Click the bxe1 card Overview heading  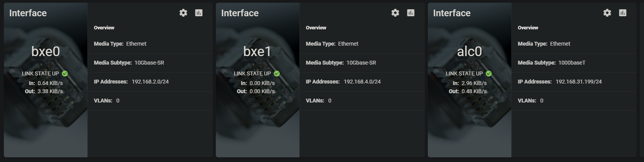coord(316,28)
